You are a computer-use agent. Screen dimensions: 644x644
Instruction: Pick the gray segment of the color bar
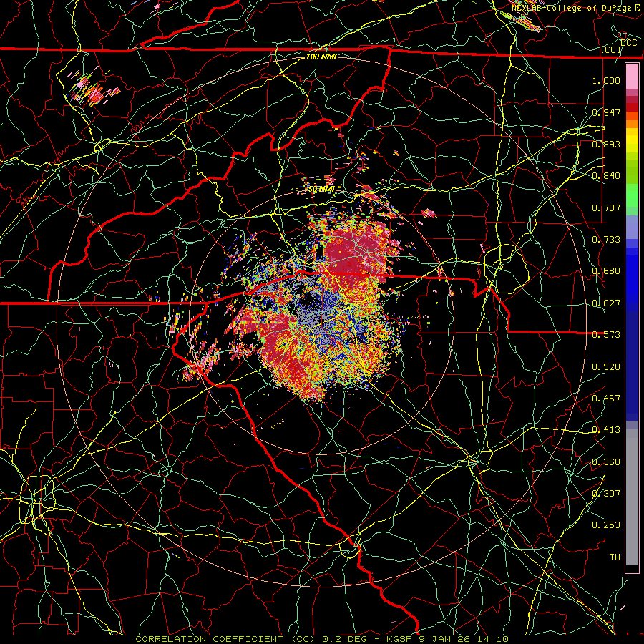tap(632, 497)
